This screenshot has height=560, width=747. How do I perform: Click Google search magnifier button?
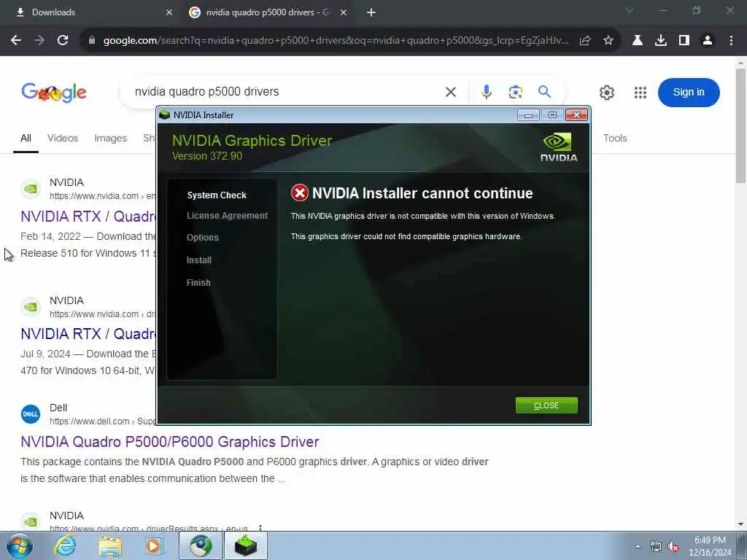(x=544, y=92)
